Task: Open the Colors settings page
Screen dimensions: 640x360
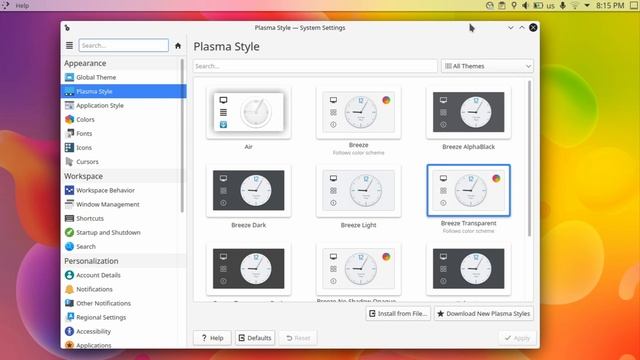Action: pos(122,120)
